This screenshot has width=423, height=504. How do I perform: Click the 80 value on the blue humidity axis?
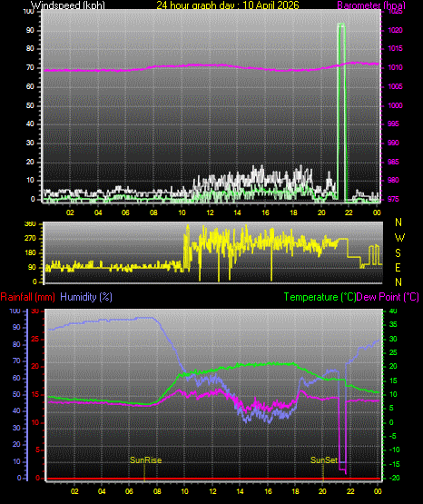[x=16, y=344]
